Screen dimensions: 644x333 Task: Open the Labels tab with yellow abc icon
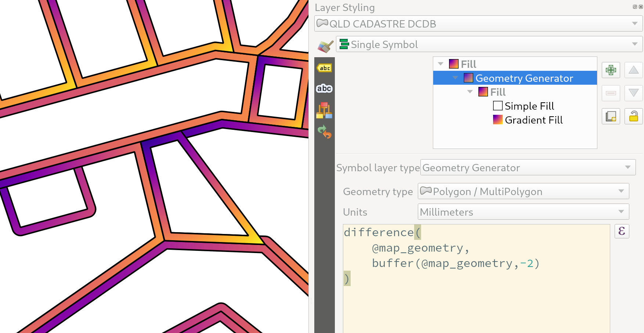324,68
